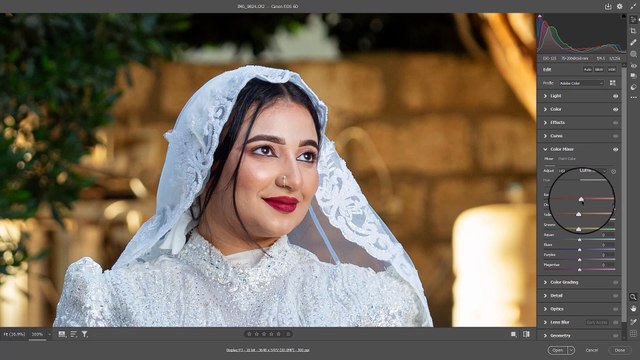Switch to the Point Color tab
640x360 pixels.
[x=567, y=159]
